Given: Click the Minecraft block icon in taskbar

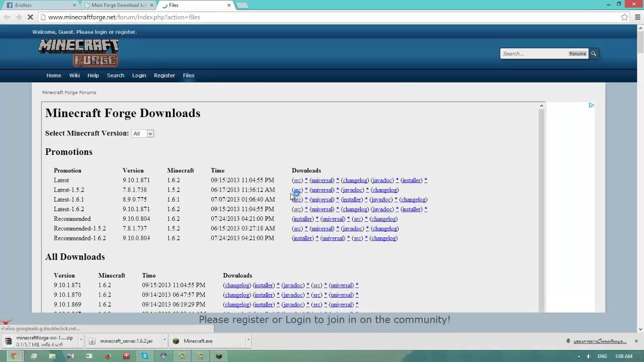Looking at the screenshot, I should tap(219, 356).
